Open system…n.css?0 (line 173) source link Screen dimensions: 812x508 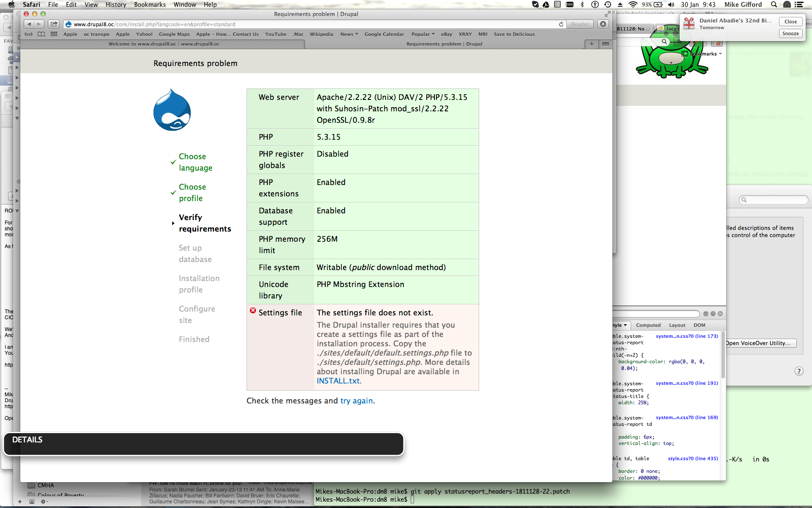point(687,336)
